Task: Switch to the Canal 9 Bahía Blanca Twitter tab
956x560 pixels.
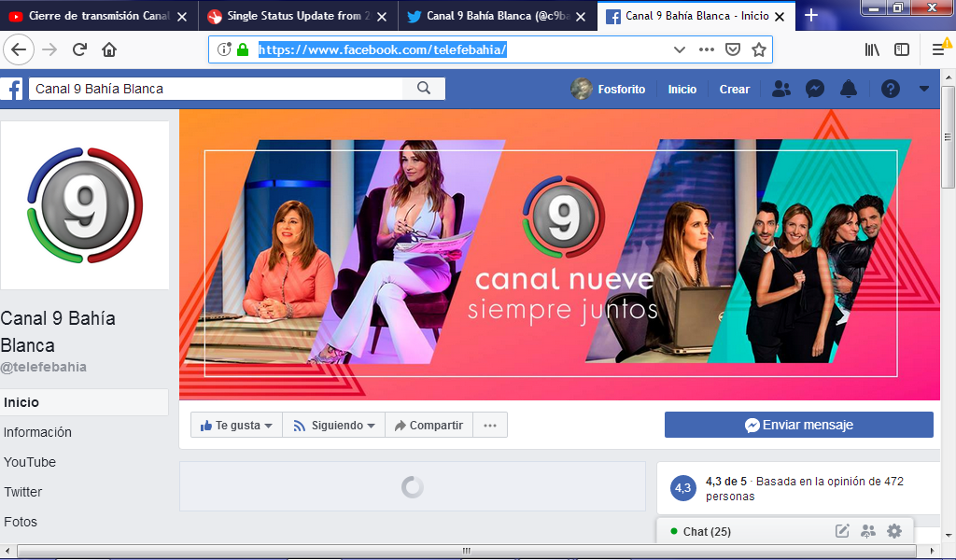Action: click(x=497, y=16)
